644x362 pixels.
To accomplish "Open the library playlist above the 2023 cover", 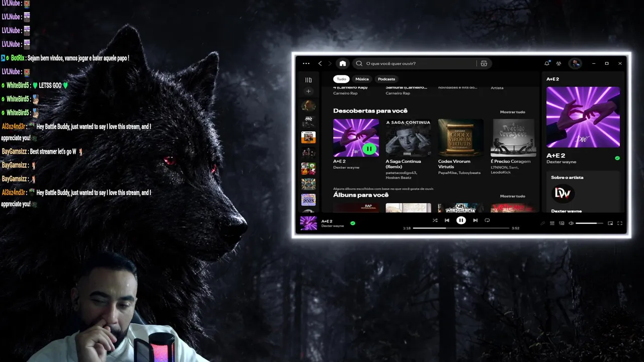I will click(x=308, y=184).
